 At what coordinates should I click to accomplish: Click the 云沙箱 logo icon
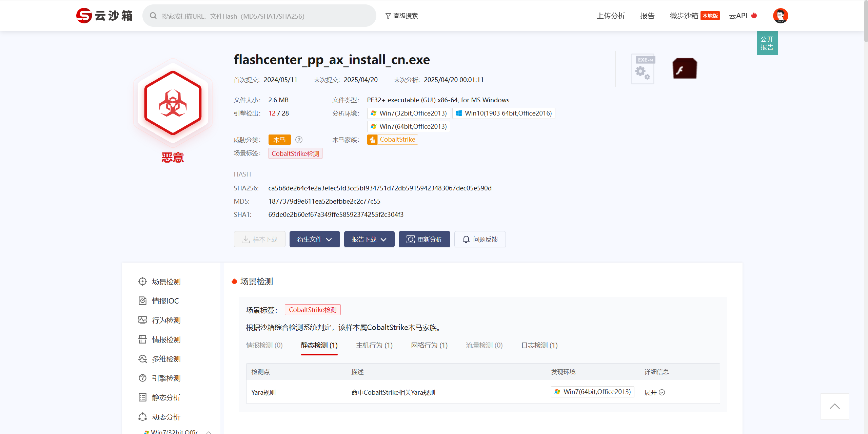(84, 16)
